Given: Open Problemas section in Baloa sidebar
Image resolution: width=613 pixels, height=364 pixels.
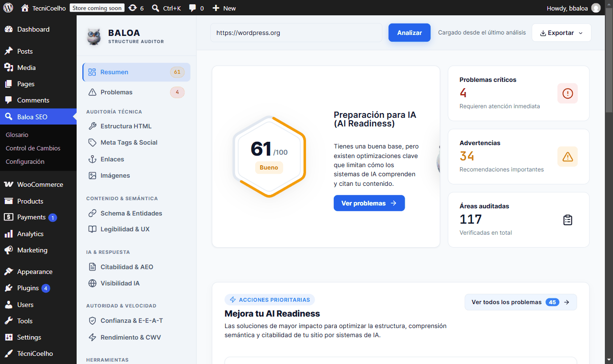Looking at the screenshot, I should click(136, 92).
